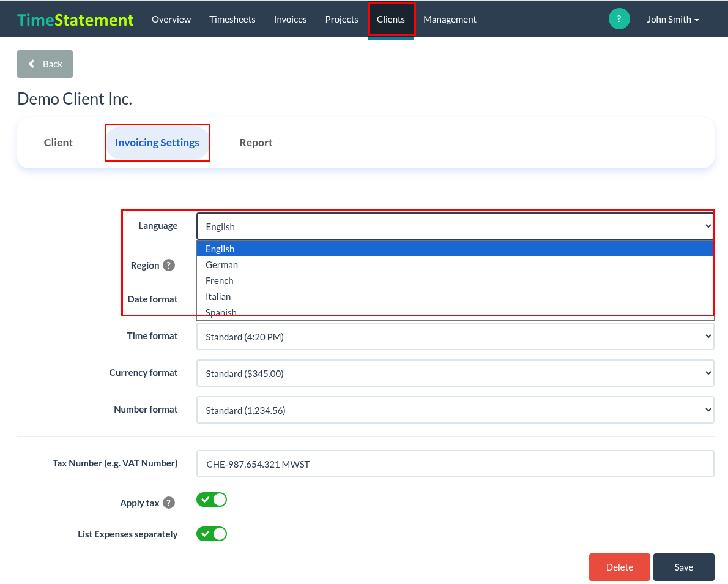
Task: Open Clients in navigation bar
Action: pos(391,20)
